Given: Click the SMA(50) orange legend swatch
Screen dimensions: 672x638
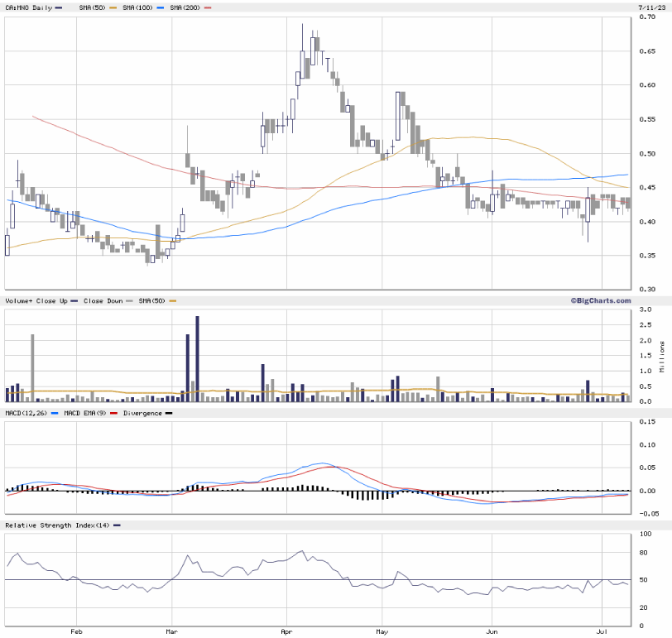Looking at the screenshot, I should (113, 7).
